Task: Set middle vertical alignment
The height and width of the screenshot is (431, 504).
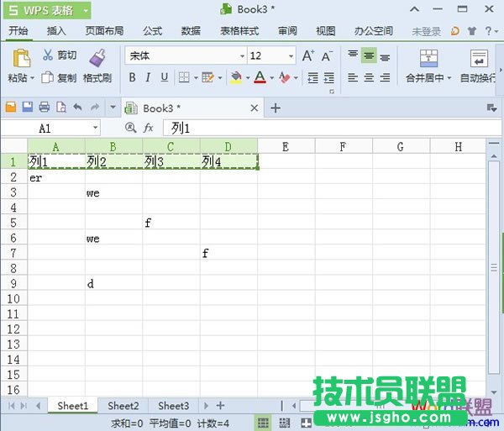Action: coord(369,55)
